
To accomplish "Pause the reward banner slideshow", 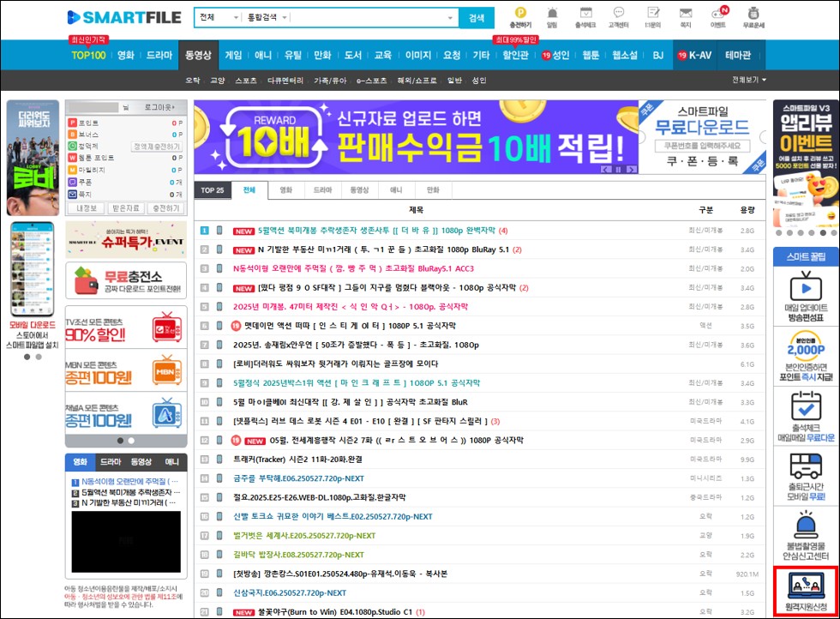I will coord(618,170).
